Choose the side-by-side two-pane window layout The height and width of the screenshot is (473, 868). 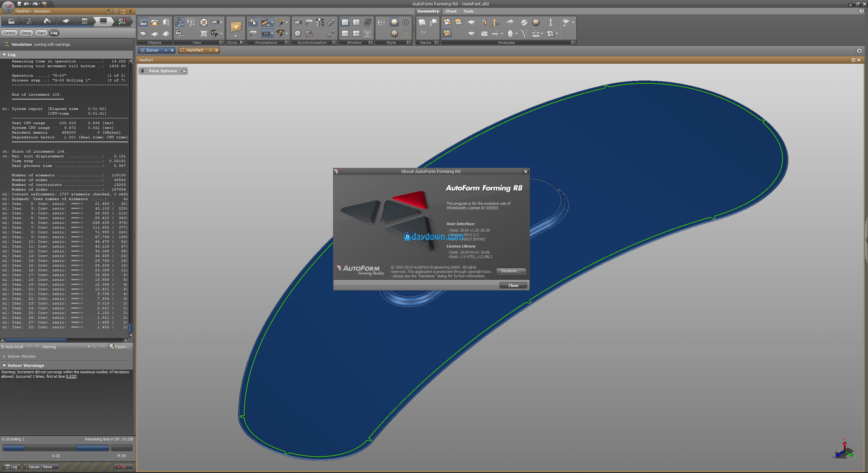(x=356, y=22)
